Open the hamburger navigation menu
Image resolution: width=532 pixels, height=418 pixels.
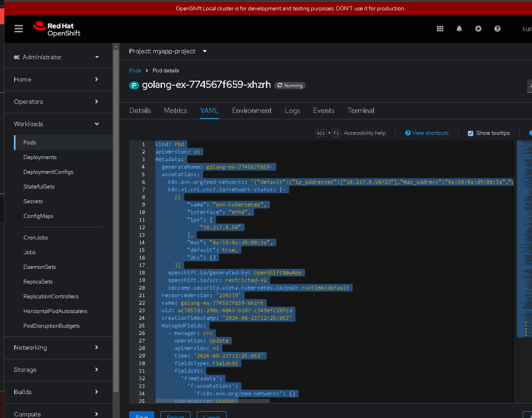point(19,29)
